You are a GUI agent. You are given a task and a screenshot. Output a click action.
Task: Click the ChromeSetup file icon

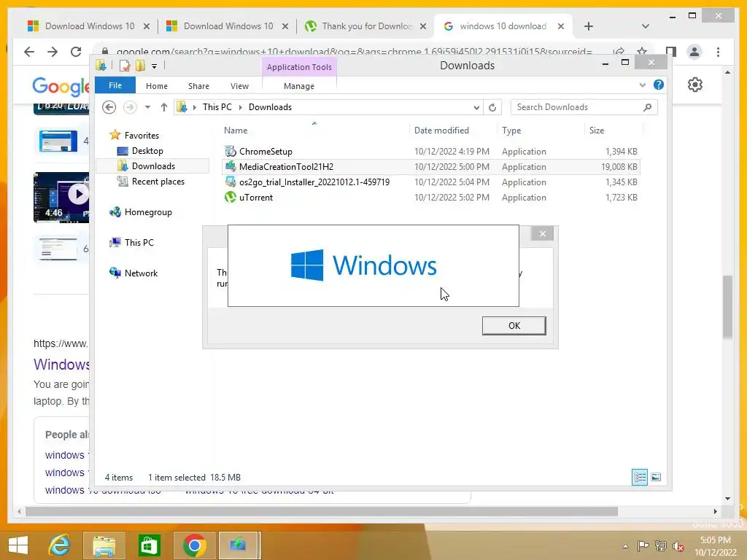[231, 152]
